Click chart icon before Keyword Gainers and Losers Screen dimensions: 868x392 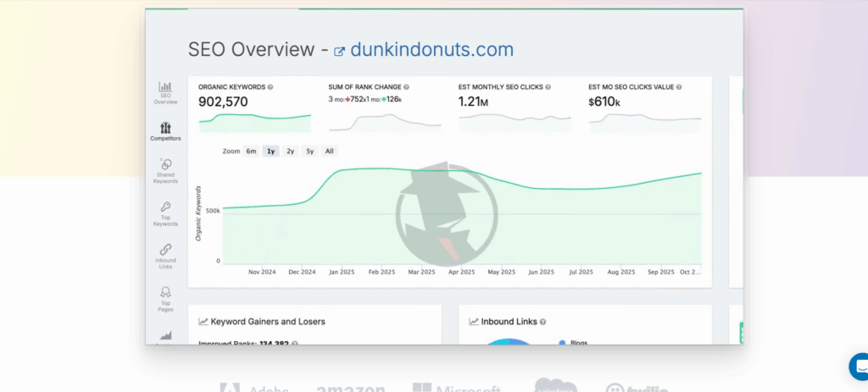(203, 322)
